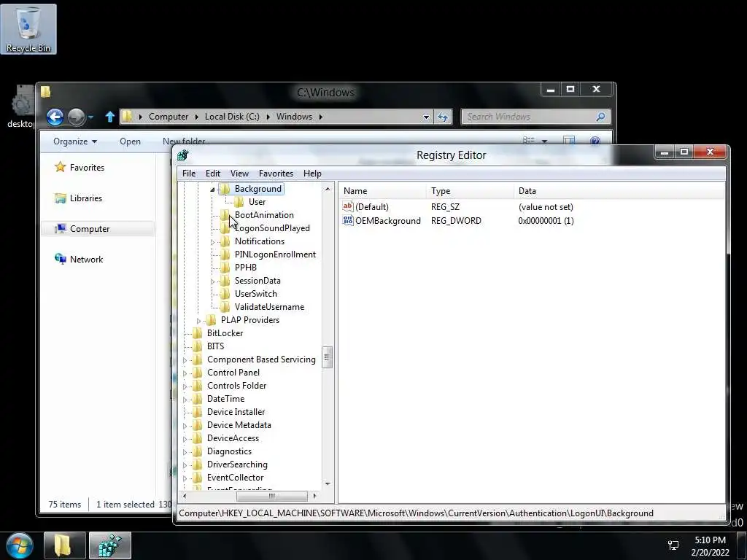
Task: Click the Registry Editor taskbar button
Action: pos(110,545)
